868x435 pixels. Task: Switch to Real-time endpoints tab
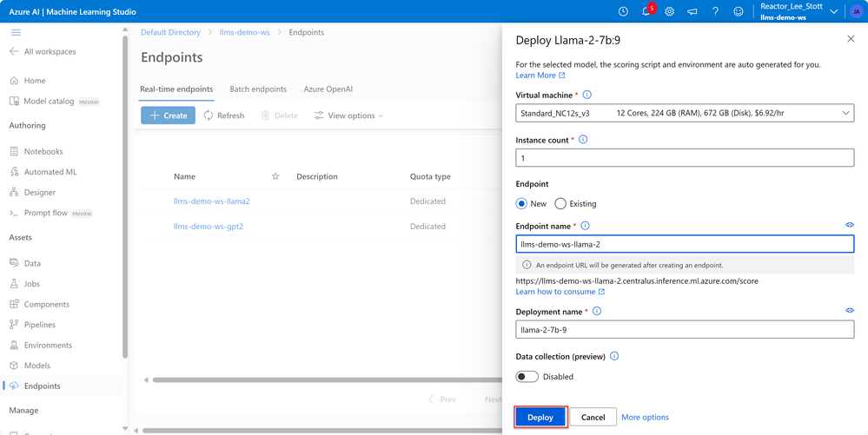pos(176,89)
